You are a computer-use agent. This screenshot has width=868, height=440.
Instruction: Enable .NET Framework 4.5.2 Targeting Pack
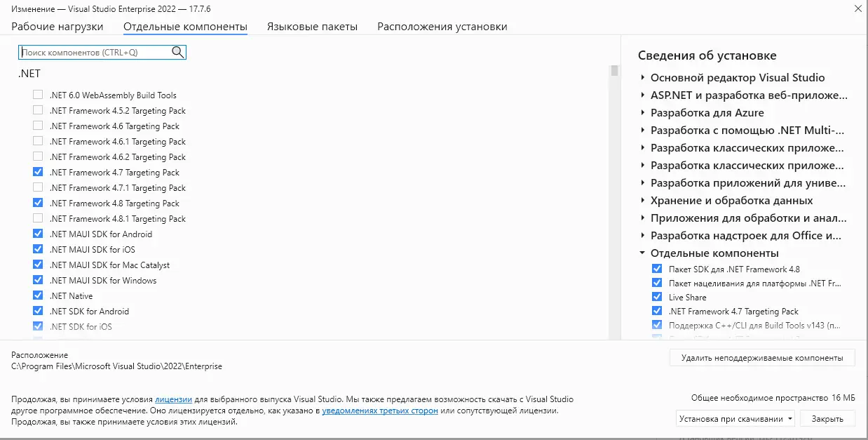pos(38,110)
